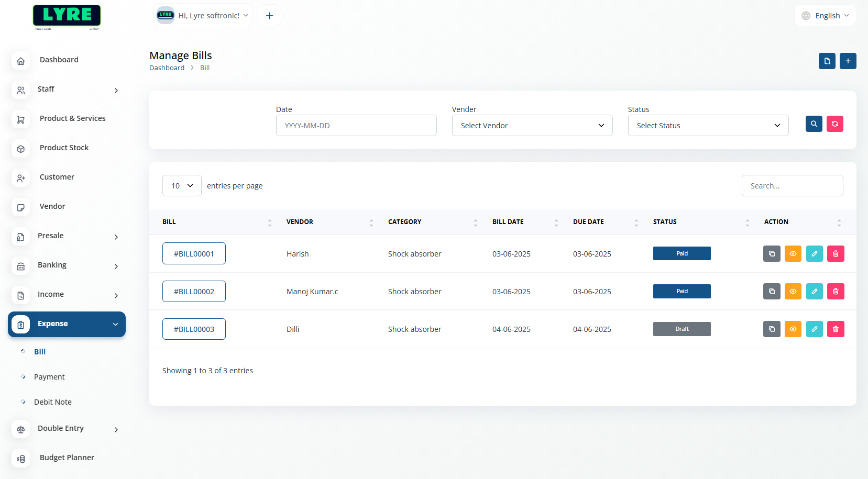The height and width of the screenshot is (479, 868).
Task: View bill #BILL00001 using the eye icon
Action: 793,254
